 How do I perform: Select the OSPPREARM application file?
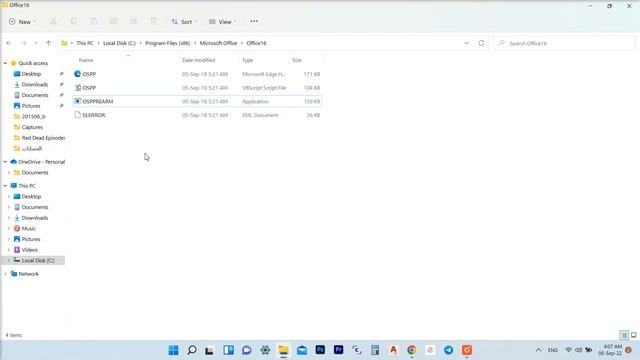197,101
